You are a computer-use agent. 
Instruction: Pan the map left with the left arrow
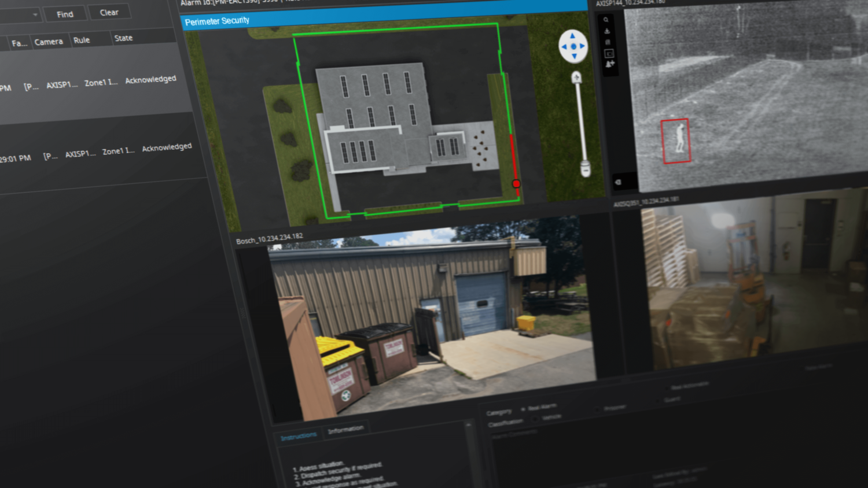coord(564,47)
